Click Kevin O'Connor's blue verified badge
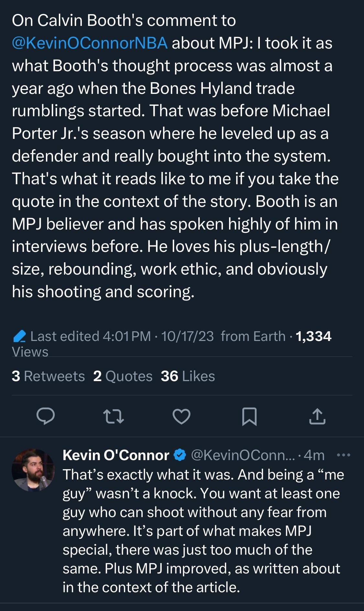364x611 pixels. (x=180, y=455)
